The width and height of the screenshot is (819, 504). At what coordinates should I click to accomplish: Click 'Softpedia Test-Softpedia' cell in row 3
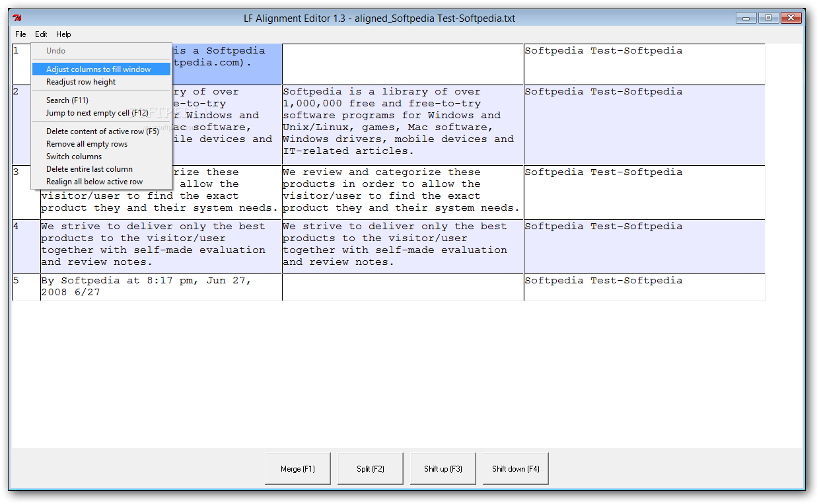click(645, 192)
